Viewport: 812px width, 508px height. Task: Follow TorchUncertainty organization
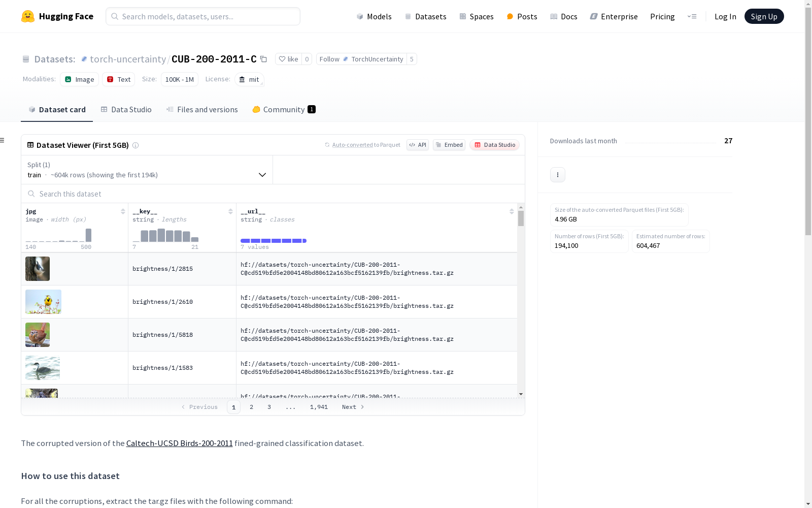point(361,59)
